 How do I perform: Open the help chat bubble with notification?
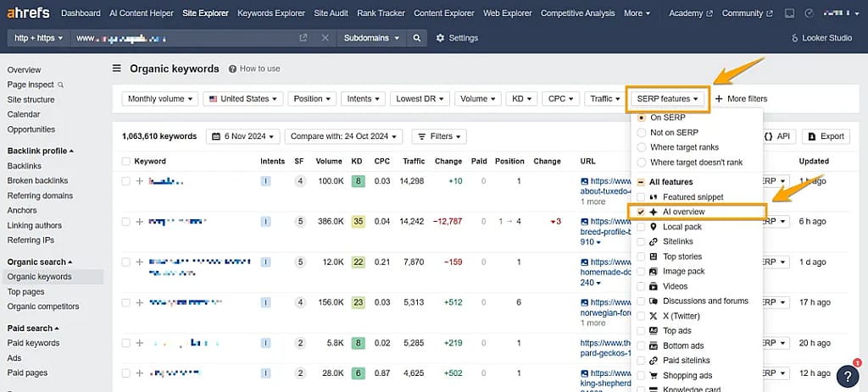pos(848,375)
